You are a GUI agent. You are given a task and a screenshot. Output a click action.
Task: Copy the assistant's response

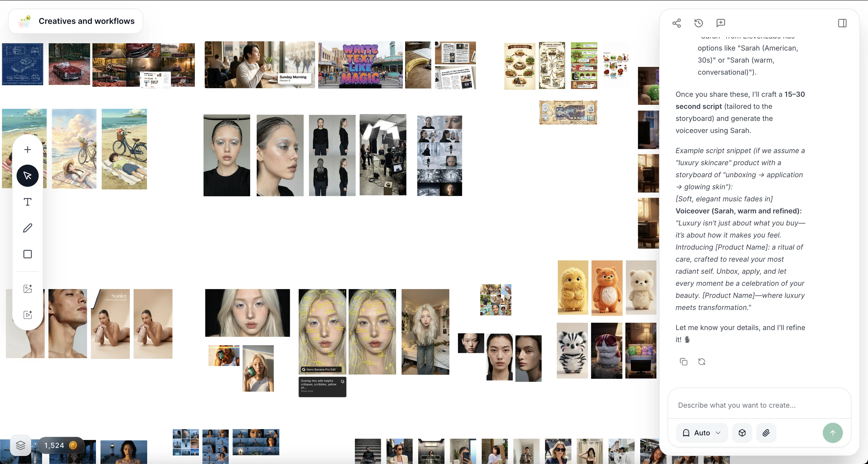click(683, 362)
